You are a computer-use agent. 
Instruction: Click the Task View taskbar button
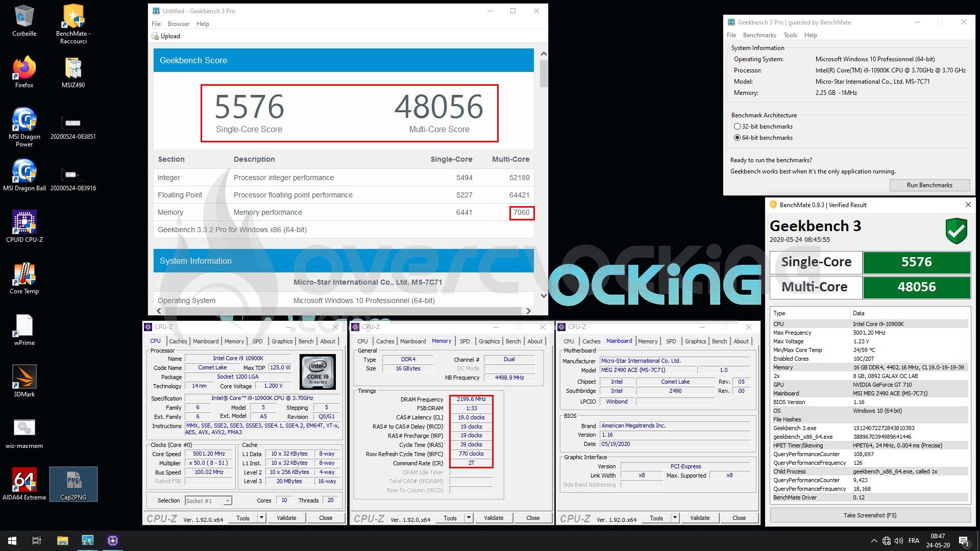tap(37, 540)
